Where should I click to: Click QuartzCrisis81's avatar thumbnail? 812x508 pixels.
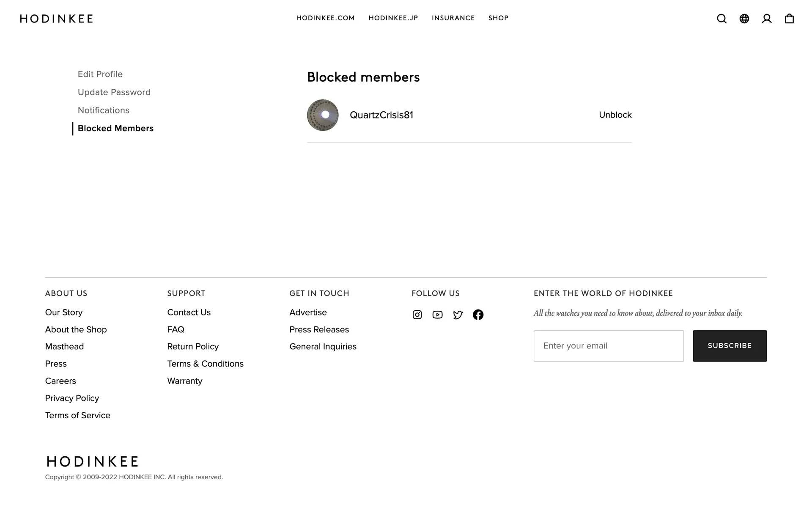pyautogui.click(x=323, y=115)
